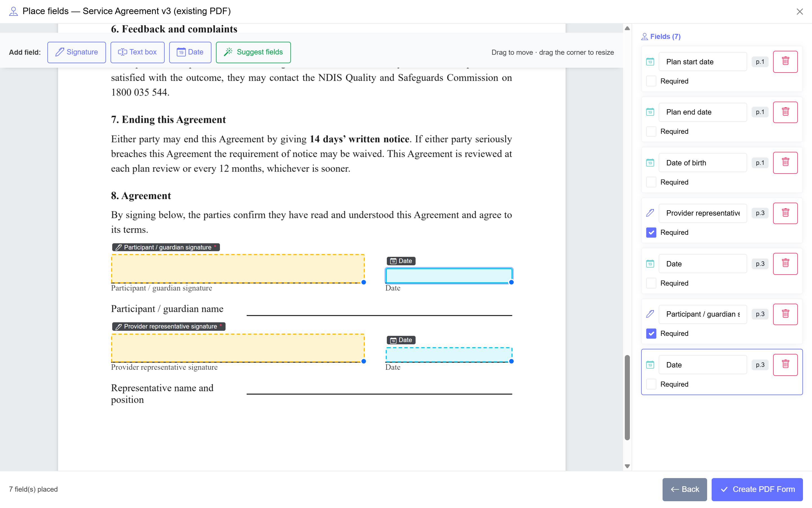Screen dimensions: 812x508
Task: Add a Text box field
Action: 137,52
